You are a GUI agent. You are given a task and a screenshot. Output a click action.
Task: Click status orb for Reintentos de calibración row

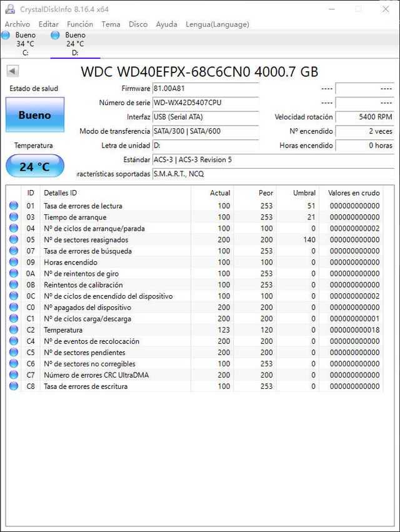point(14,284)
